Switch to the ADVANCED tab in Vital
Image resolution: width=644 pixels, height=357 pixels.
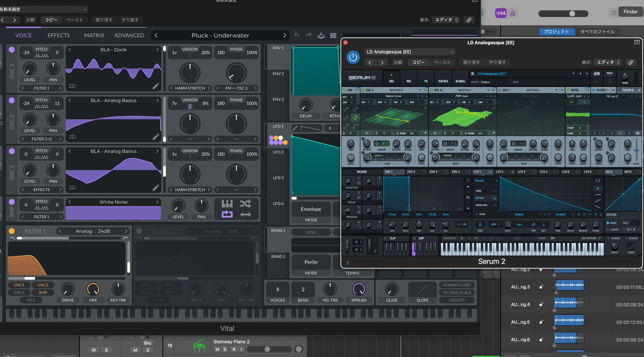tap(129, 35)
